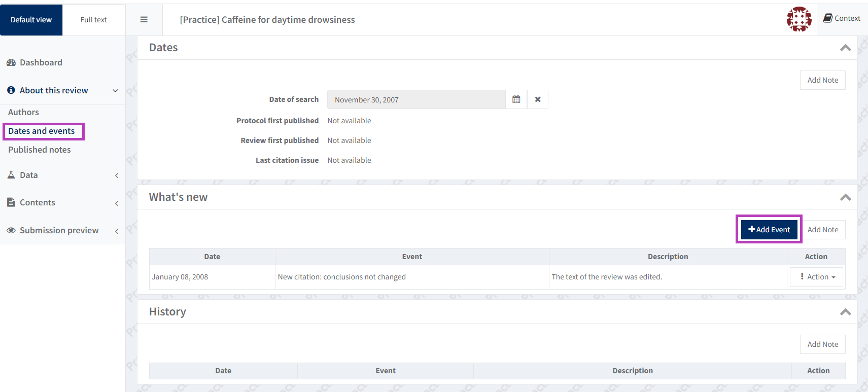Go to Authors in the sidebar

tap(23, 112)
